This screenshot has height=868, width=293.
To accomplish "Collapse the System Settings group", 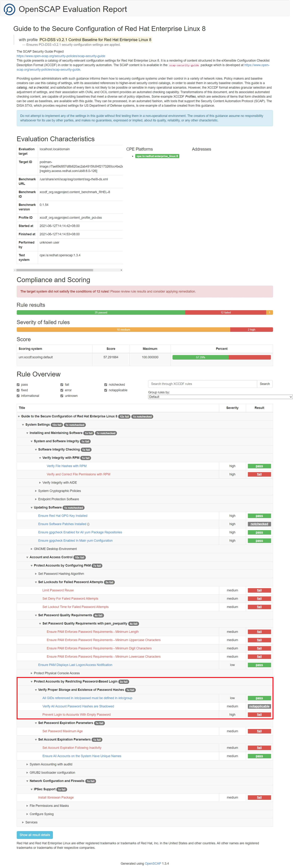I will click(23, 425).
